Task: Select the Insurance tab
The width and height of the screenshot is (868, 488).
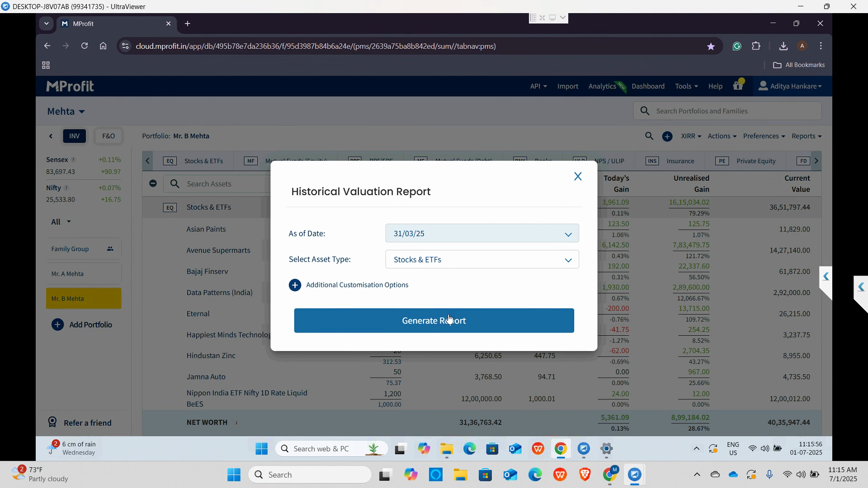Action: coord(670,161)
